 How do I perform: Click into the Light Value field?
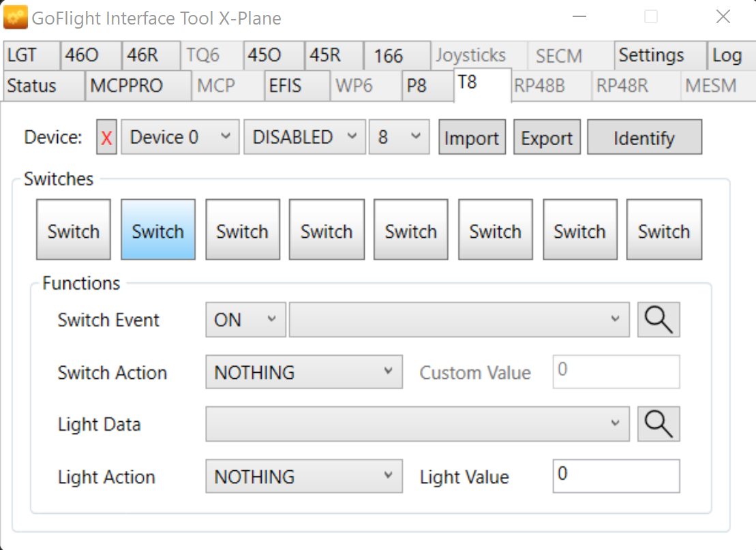[616, 476]
